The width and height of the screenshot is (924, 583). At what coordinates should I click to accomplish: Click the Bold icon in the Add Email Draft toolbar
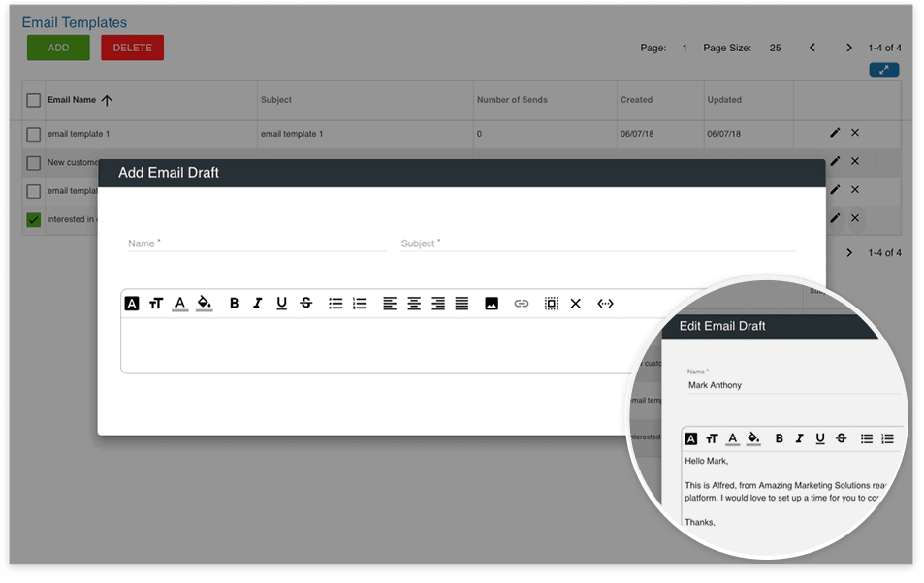pos(234,304)
